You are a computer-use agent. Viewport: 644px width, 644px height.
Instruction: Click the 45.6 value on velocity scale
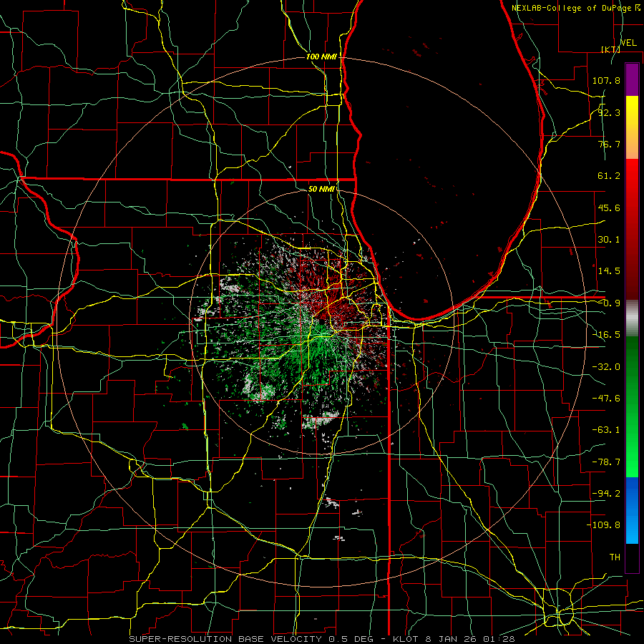(x=609, y=208)
